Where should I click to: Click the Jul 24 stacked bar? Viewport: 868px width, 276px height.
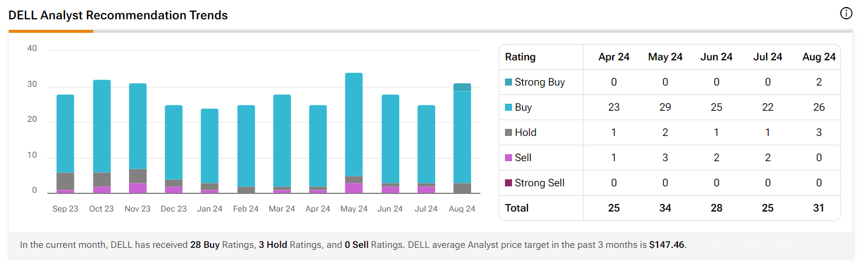point(426,149)
